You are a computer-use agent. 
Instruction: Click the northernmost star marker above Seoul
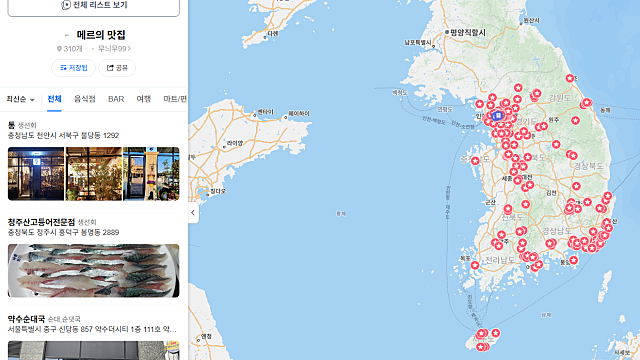click(518, 88)
